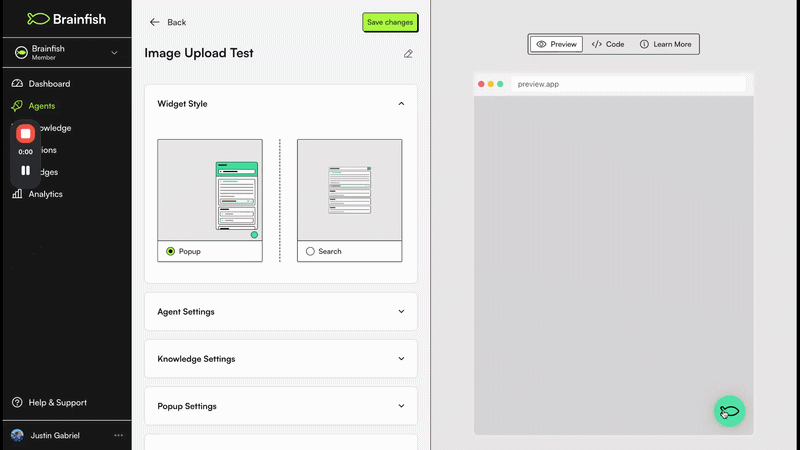Open the Learn More tab
The height and width of the screenshot is (450, 800).
coord(666,44)
